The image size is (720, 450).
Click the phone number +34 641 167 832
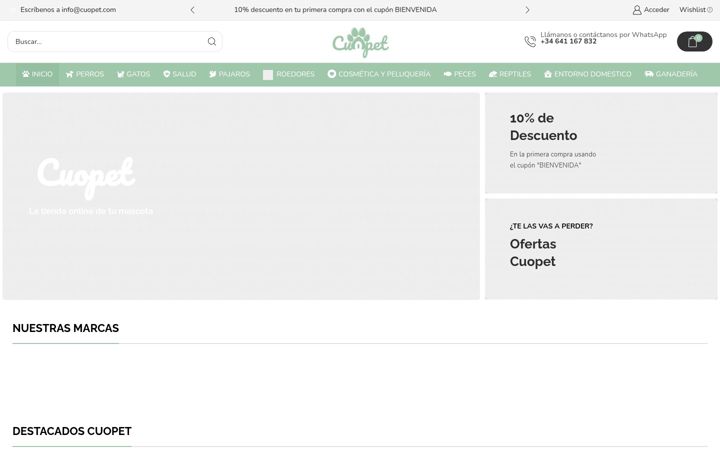[568, 41]
